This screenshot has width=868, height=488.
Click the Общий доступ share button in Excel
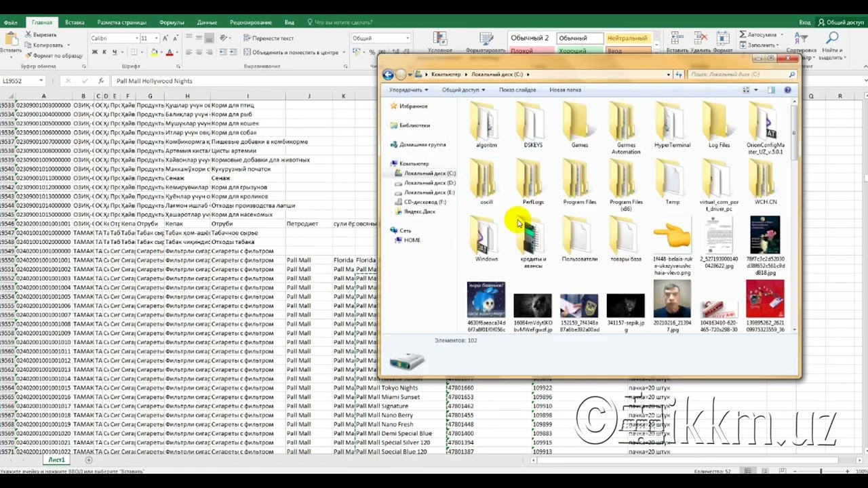pos(841,22)
